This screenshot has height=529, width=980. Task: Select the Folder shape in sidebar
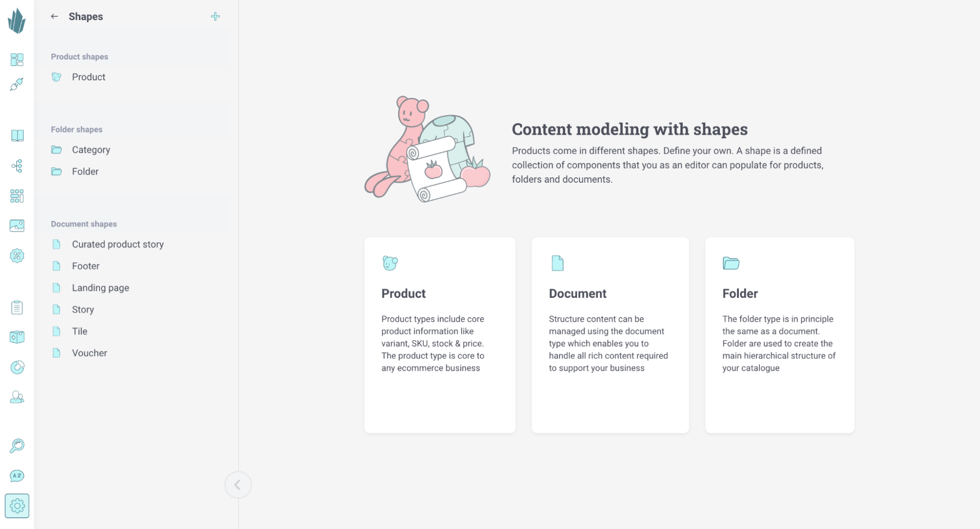point(85,171)
